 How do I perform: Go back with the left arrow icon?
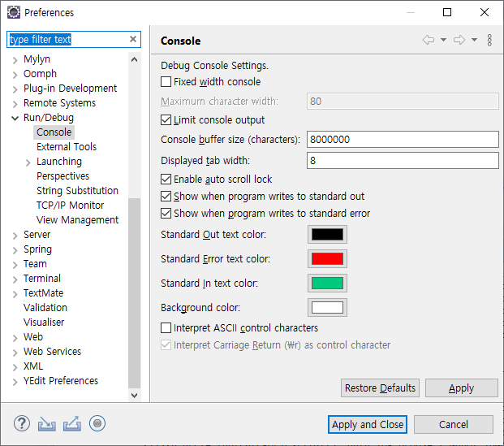(x=429, y=40)
